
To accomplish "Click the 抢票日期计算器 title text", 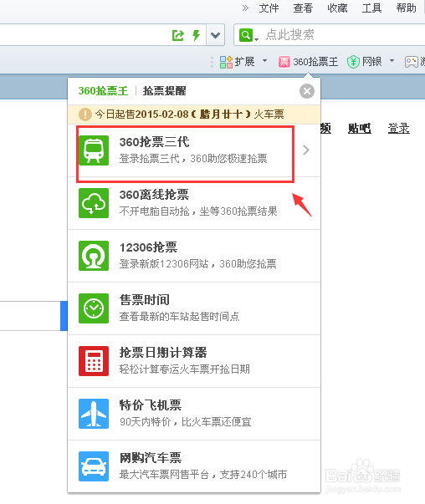I will [163, 353].
